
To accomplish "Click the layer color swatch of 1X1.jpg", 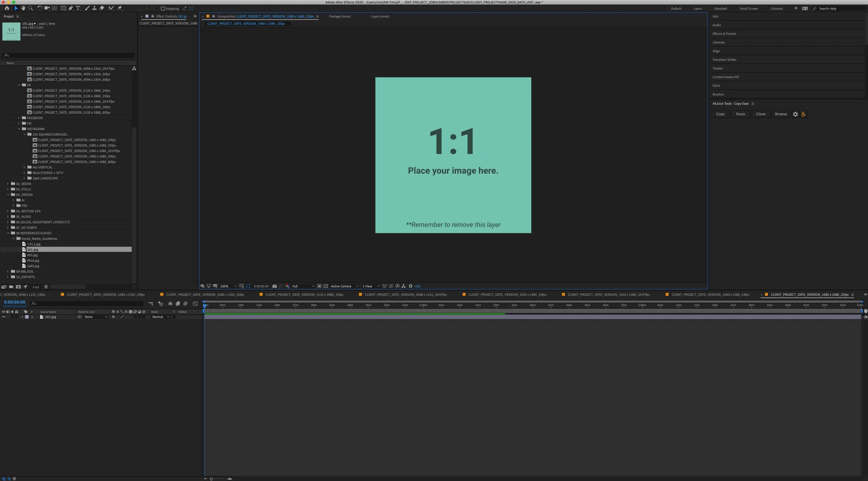I will tap(27, 317).
